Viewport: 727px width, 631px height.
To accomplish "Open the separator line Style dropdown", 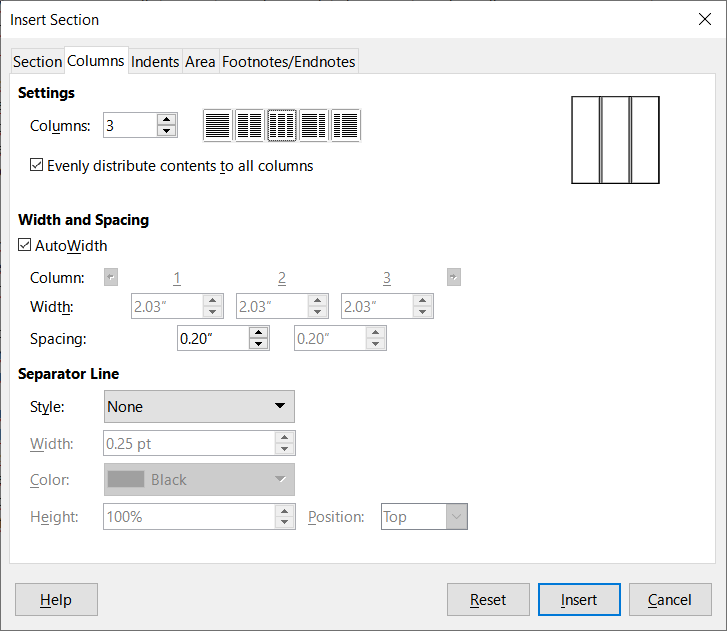I will click(199, 407).
